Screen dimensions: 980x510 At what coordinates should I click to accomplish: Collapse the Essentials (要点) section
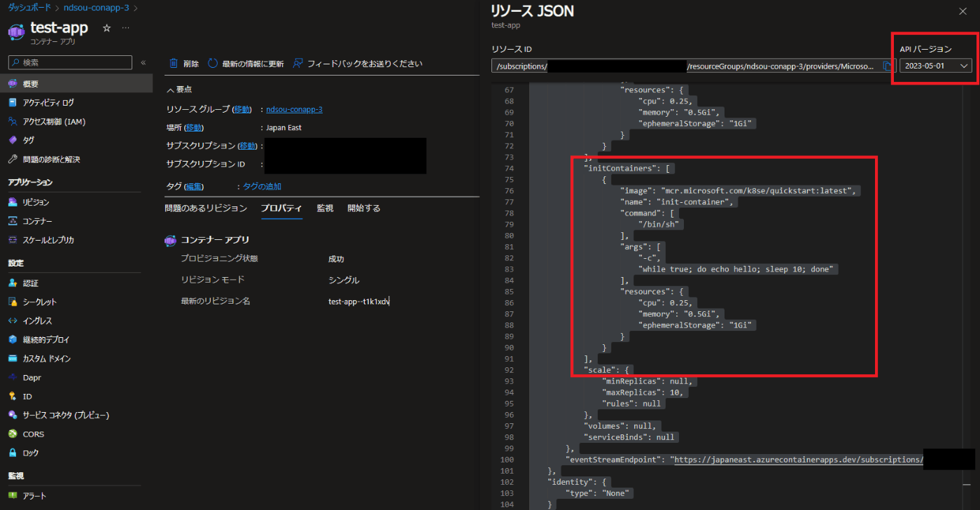coord(179,90)
